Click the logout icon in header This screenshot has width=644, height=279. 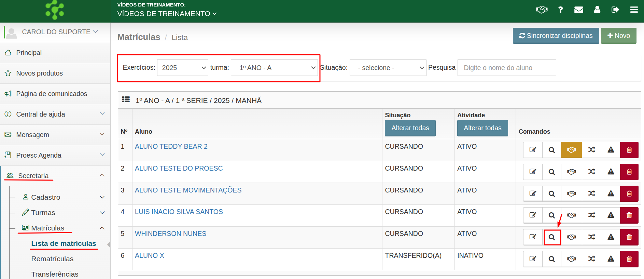tap(615, 10)
